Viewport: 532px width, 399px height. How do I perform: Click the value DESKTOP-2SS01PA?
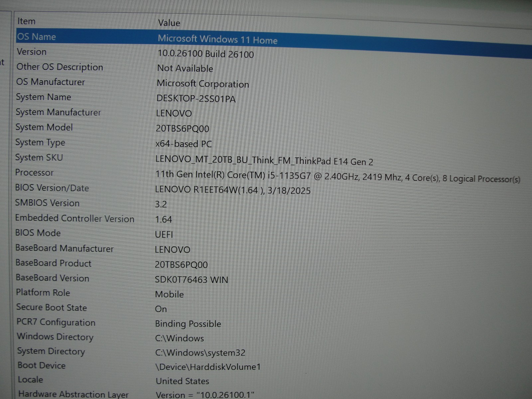(196, 99)
